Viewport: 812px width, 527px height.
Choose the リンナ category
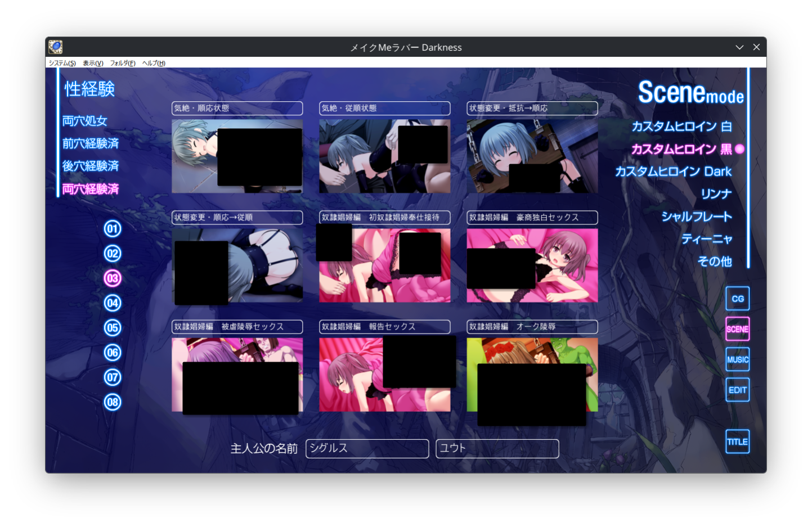point(716,194)
